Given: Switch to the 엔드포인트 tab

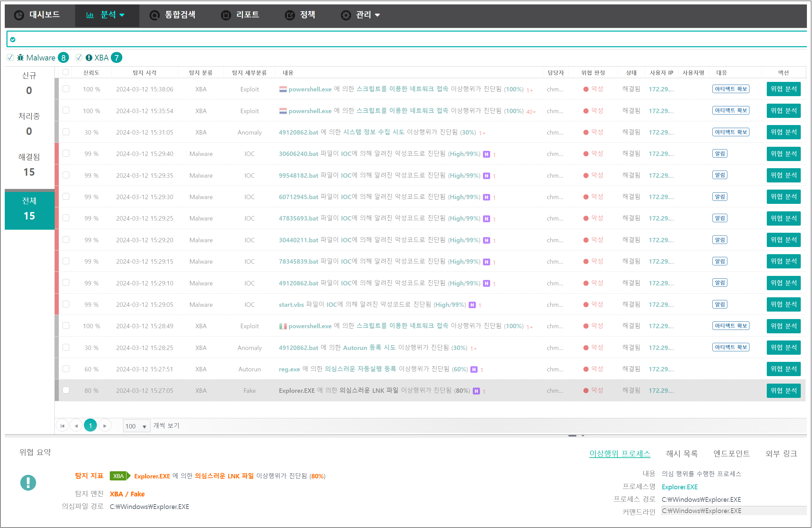Looking at the screenshot, I should 731,454.
